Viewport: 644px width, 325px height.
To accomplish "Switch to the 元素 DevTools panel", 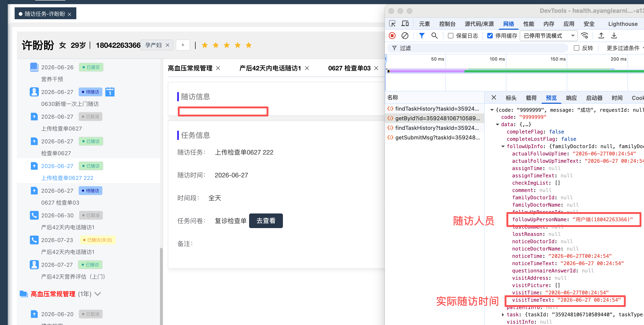I will 424,24.
